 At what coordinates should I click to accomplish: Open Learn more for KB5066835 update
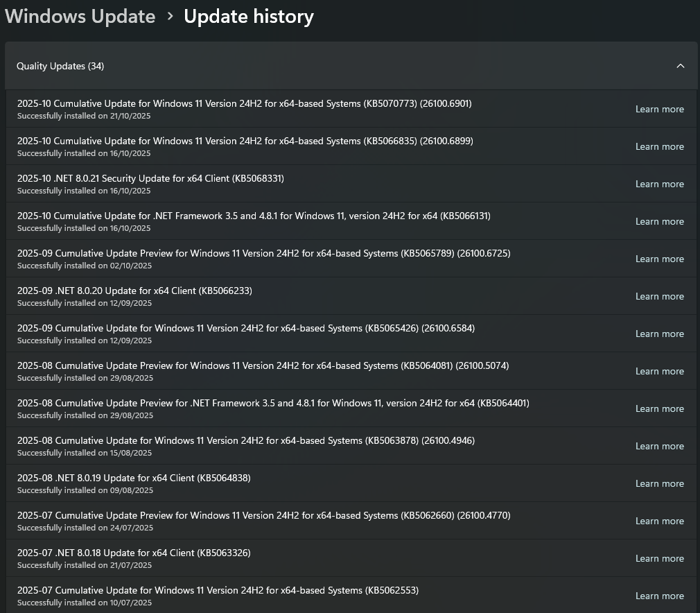(x=659, y=146)
